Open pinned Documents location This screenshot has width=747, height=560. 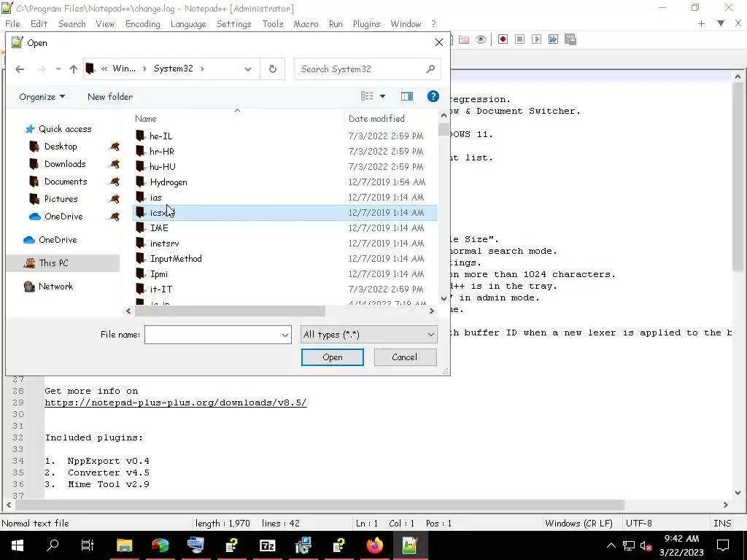(66, 182)
